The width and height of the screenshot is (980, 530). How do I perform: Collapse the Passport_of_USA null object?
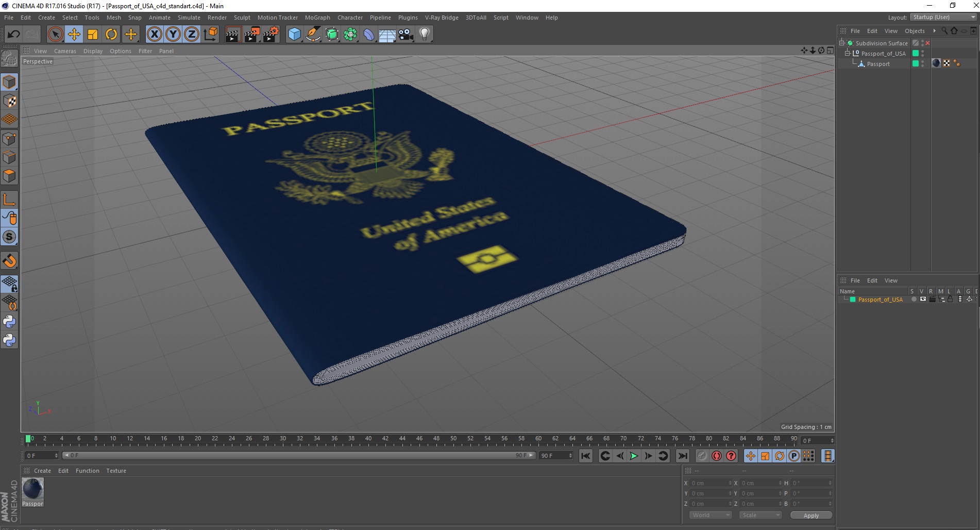click(847, 53)
